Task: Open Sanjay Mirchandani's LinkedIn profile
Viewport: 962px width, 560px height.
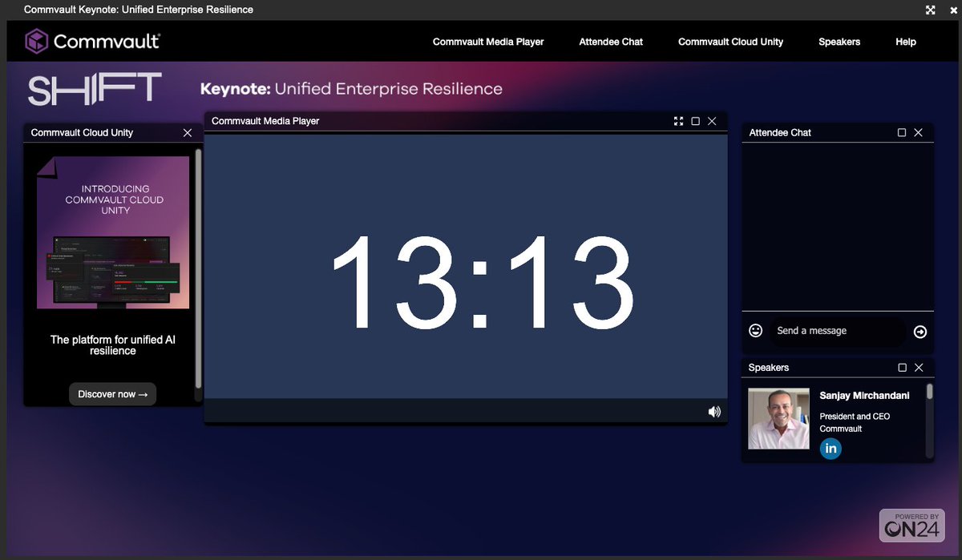Action: pos(831,449)
